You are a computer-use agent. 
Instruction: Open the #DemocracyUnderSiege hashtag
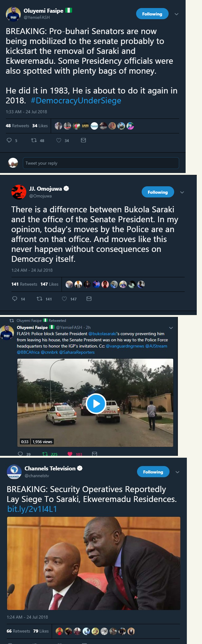click(76, 101)
